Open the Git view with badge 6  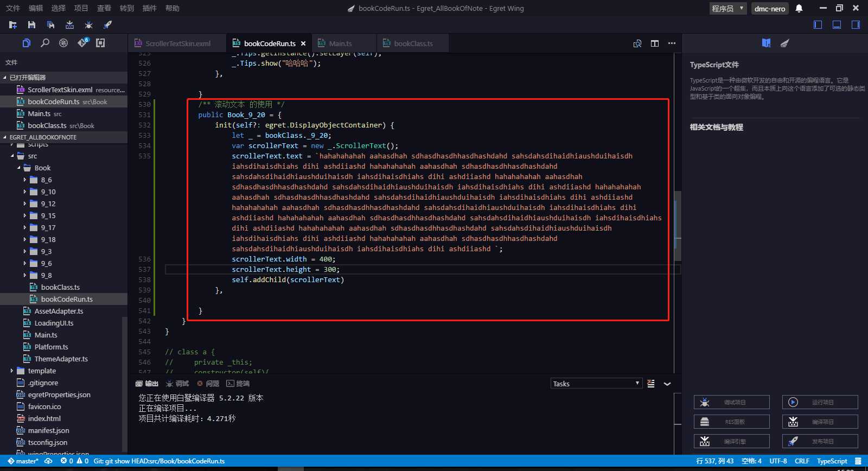[82, 42]
